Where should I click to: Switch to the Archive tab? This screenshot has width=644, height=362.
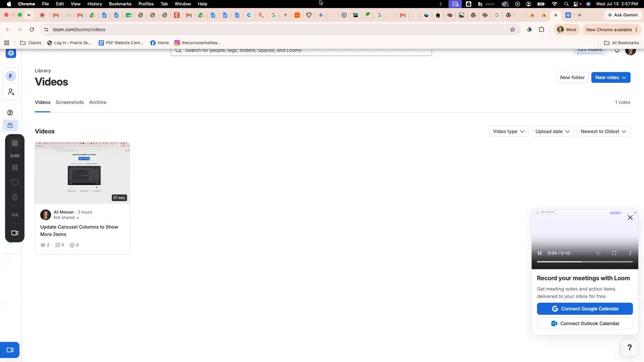[98, 103]
